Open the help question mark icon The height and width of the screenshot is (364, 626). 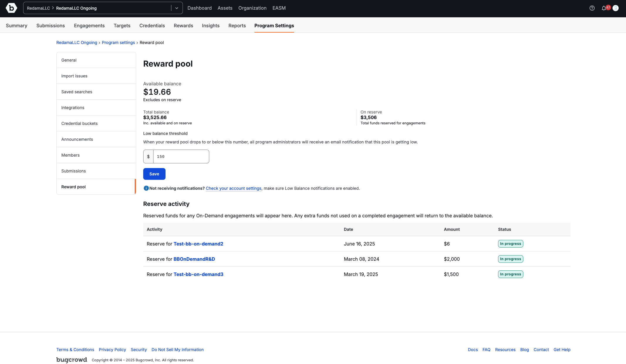(x=592, y=8)
